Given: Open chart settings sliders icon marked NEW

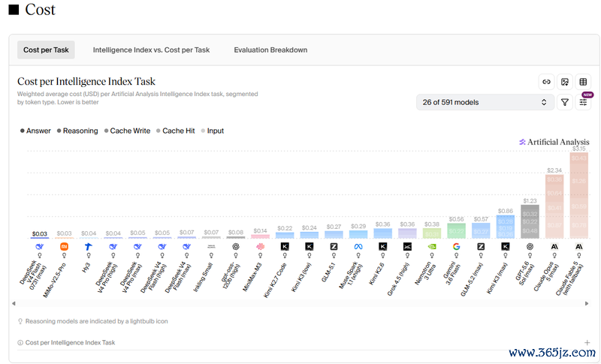Looking at the screenshot, I should click(583, 102).
